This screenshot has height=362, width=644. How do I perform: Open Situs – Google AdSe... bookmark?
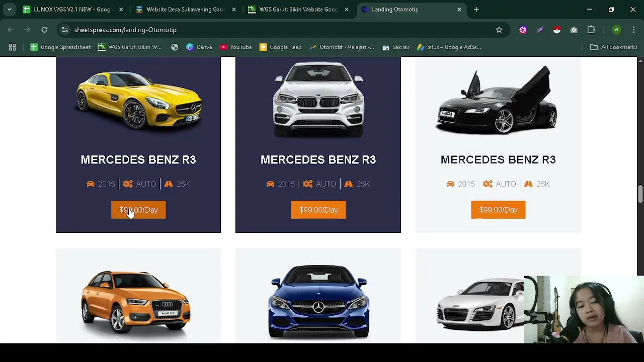point(449,47)
